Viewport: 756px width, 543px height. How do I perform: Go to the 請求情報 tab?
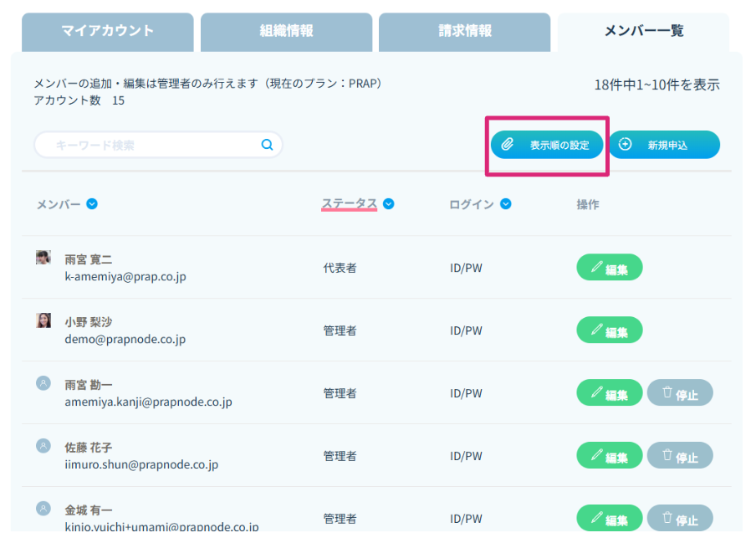click(465, 32)
